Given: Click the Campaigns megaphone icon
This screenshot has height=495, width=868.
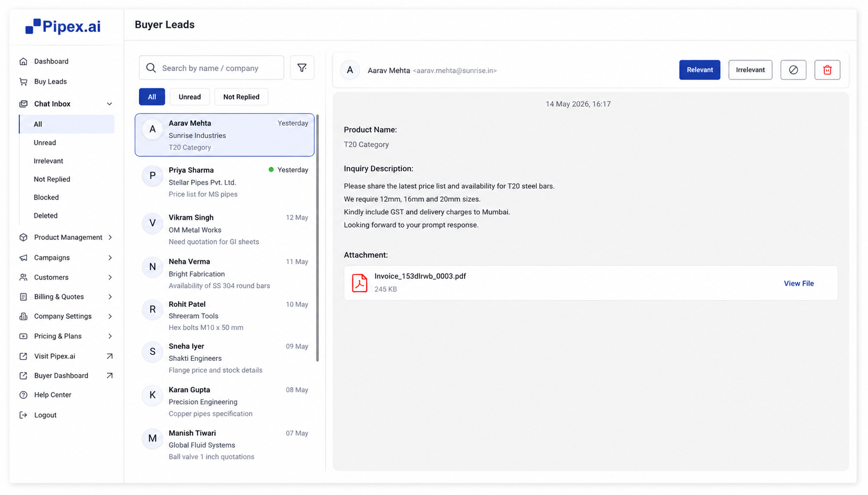Looking at the screenshot, I should (x=24, y=258).
